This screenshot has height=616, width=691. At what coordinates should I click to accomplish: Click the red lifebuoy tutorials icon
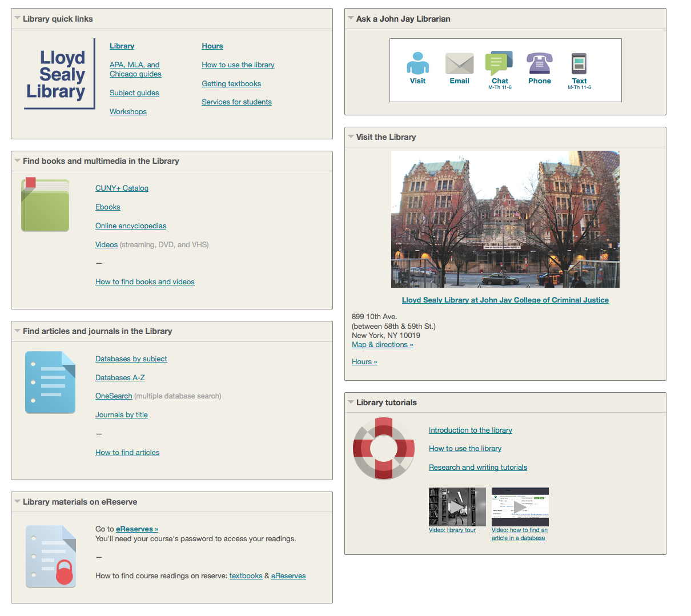(x=384, y=448)
